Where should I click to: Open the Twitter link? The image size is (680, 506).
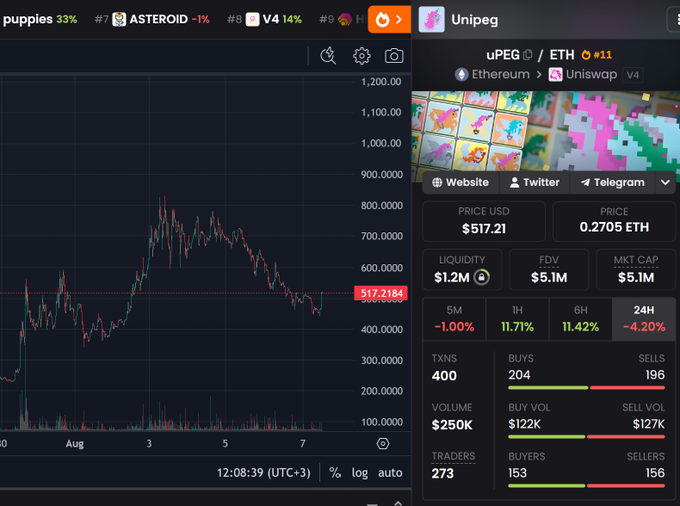pos(534,183)
